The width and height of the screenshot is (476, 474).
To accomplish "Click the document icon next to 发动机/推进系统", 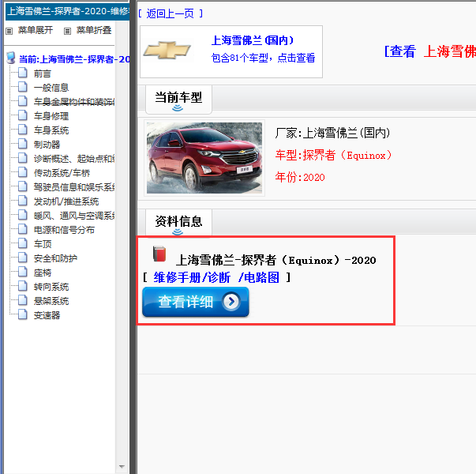I will [23, 201].
